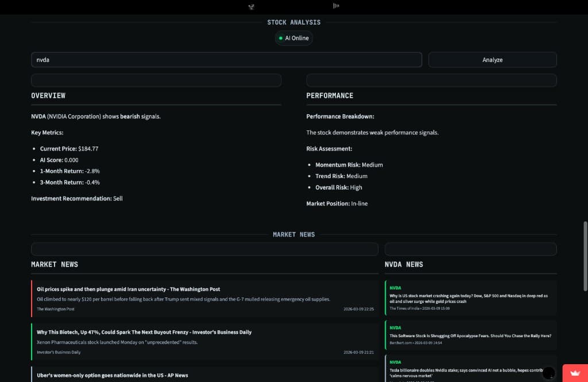Click the empty bar above NVDA News heading

coord(470,249)
